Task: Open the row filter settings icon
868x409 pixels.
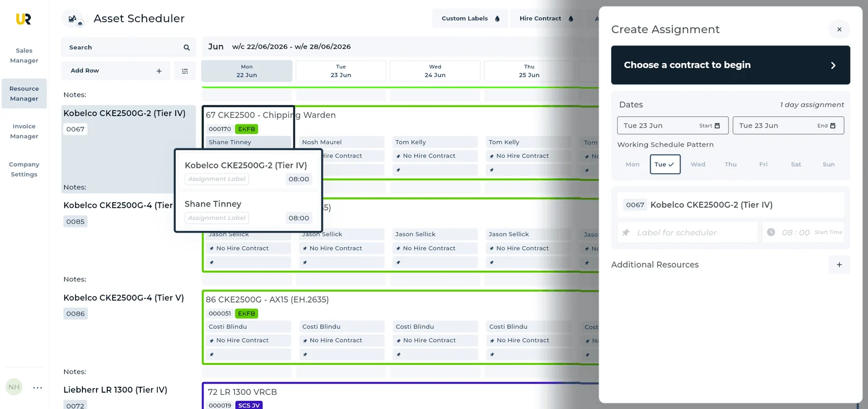Action: coord(185,71)
